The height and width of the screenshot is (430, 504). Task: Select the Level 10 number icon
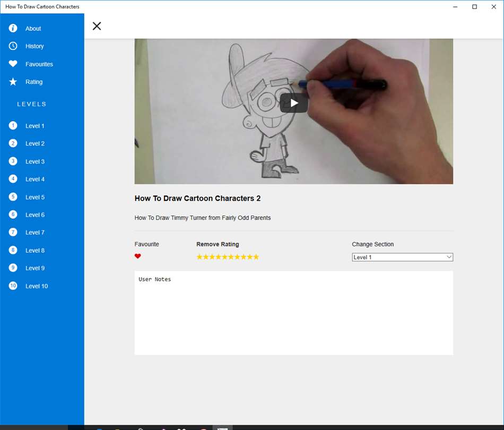pos(13,286)
